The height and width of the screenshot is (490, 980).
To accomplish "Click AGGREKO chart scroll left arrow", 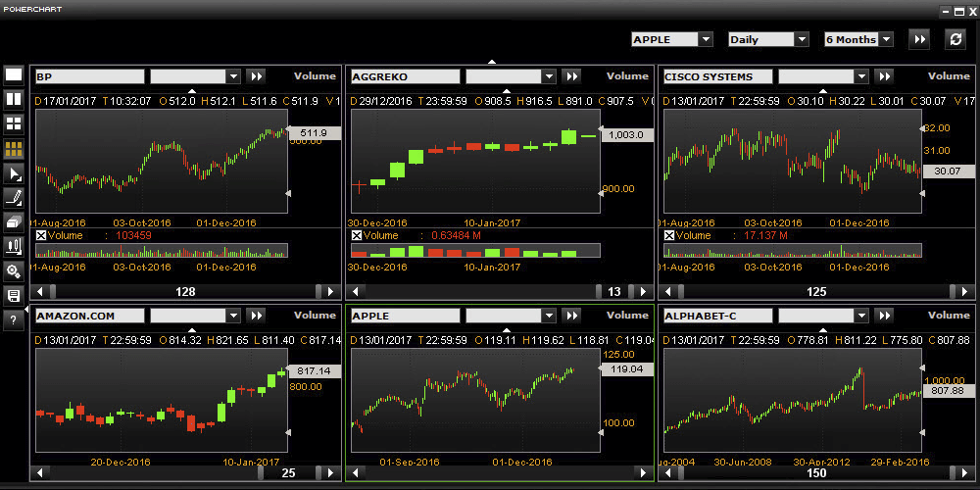I will tap(357, 291).
